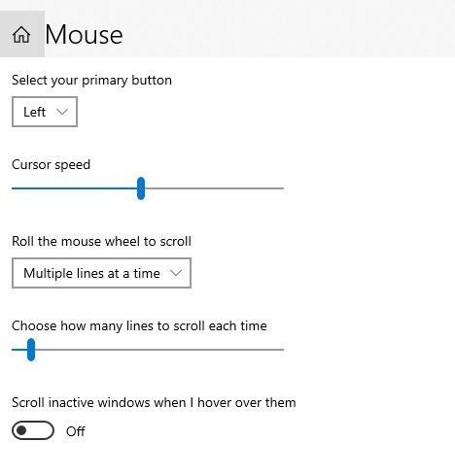Click Roll the mouse wheel to scroll label
The height and width of the screenshot is (476, 455).
(101, 242)
